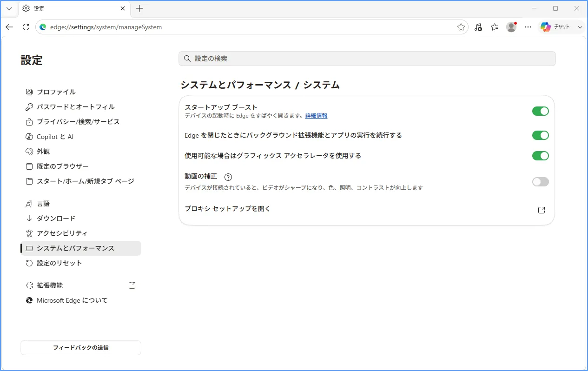Enable the 動画の補正 toggle
The height and width of the screenshot is (371, 588).
coord(541,182)
